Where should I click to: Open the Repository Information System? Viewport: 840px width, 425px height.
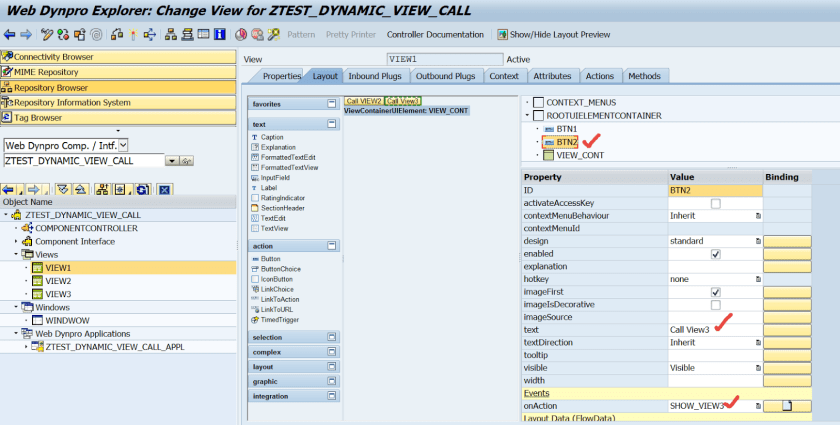click(118, 102)
